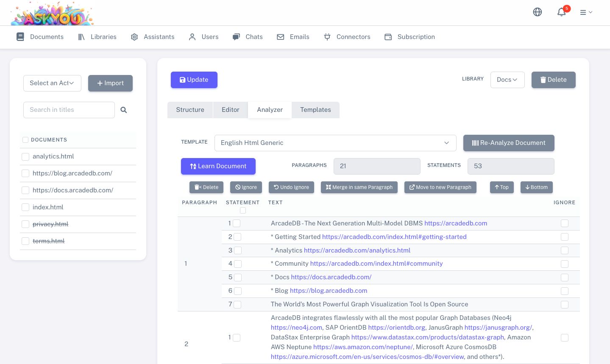Viewport: 610px width, 364px height.
Task: Toggle the DOCUMENTS select-all checkbox
Action: [25, 140]
